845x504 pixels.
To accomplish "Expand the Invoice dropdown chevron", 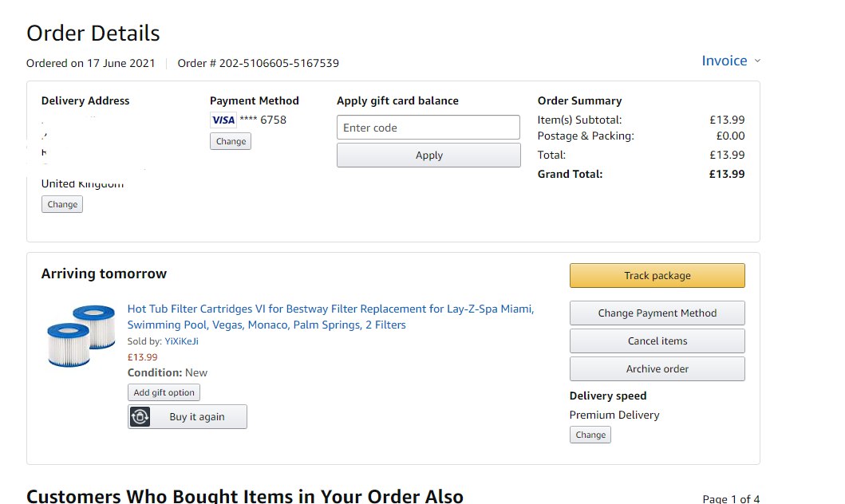I will [757, 61].
